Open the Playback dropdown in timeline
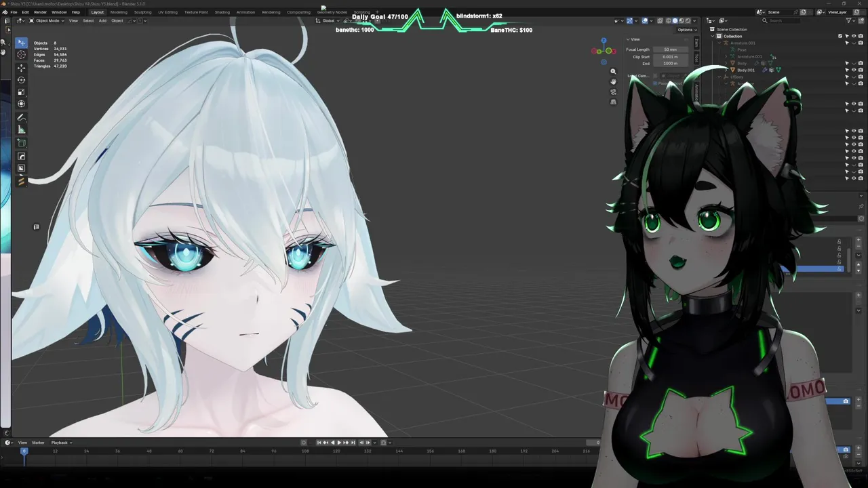The image size is (868, 488). pos(62,443)
